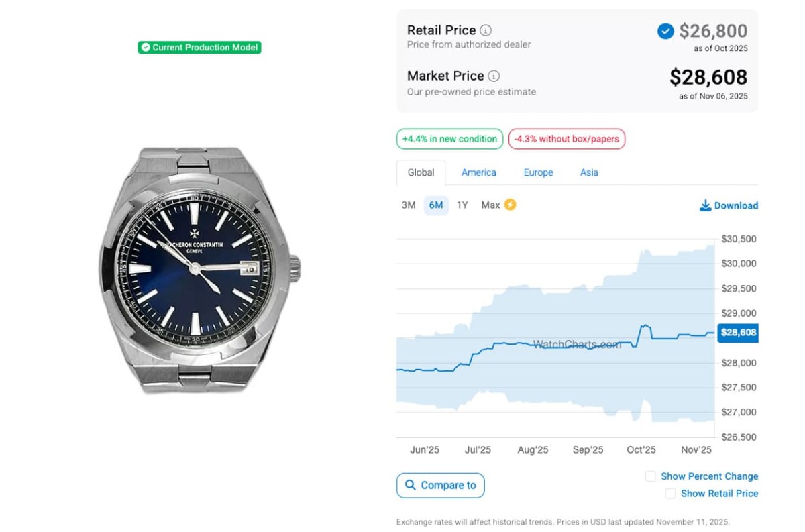Toggle the Show Retail Price checkbox
The width and height of the screenshot is (805, 532).
(670, 493)
